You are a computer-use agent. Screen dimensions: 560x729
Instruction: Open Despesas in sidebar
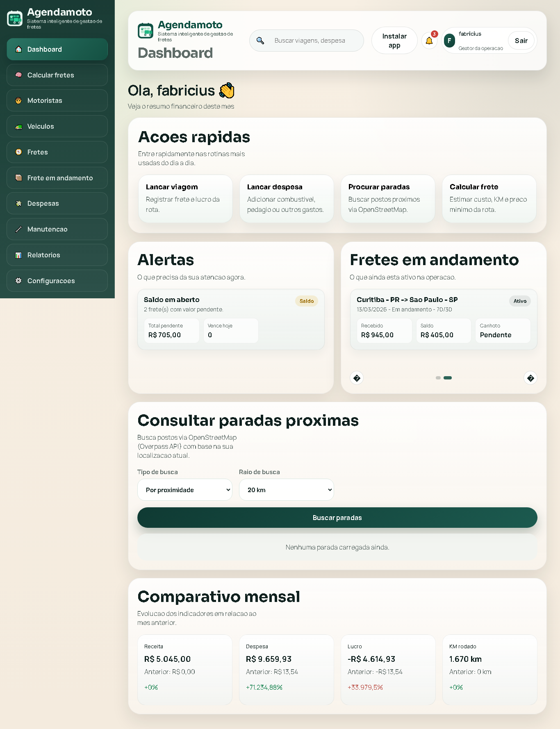tap(57, 203)
